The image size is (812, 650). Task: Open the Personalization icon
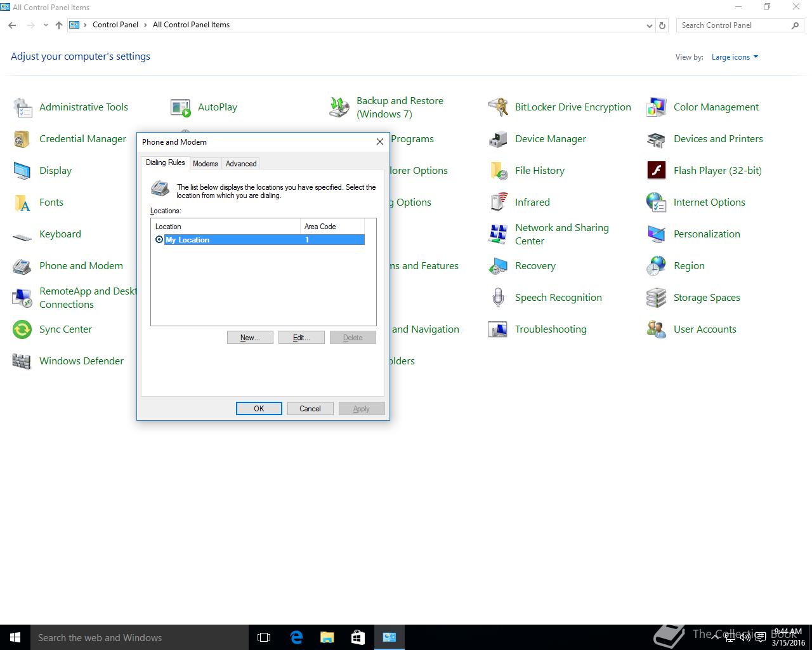click(x=657, y=234)
